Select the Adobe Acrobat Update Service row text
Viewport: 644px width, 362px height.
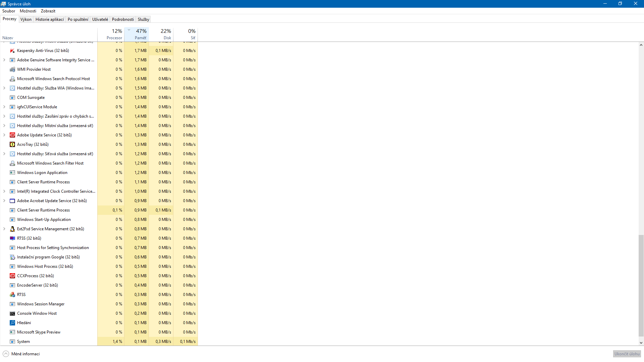pyautogui.click(x=52, y=201)
